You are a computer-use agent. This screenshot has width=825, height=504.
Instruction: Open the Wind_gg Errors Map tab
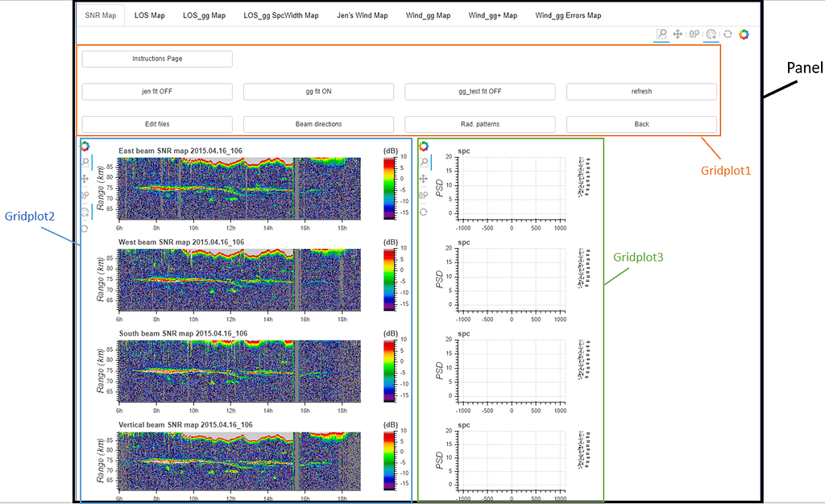click(568, 15)
